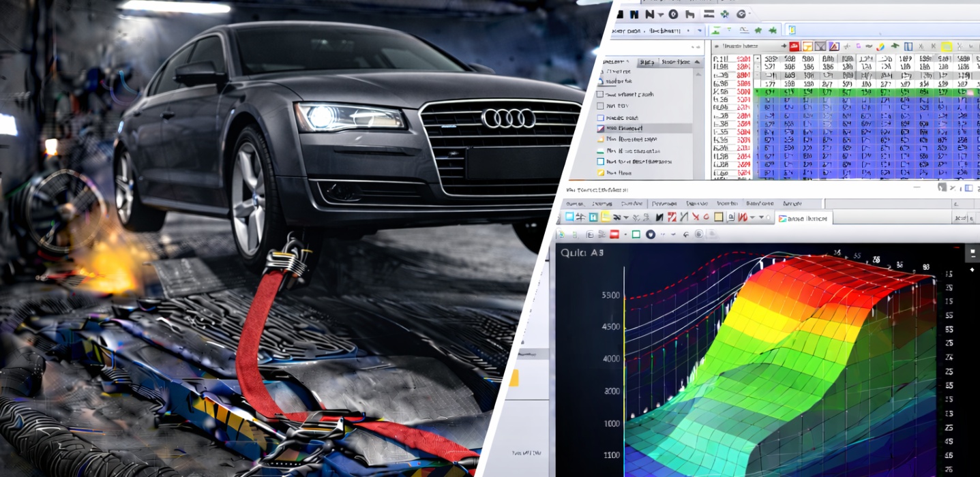Image resolution: width=980 pixels, height=477 pixels.
Task: Collapse the left panel header arrow
Action: tap(697, 62)
